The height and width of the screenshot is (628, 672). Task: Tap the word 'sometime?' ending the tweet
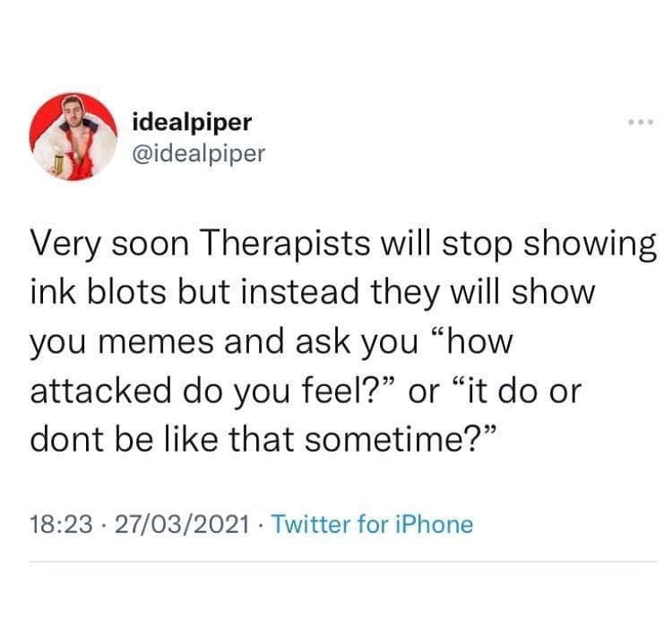click(x=401, y=440)
